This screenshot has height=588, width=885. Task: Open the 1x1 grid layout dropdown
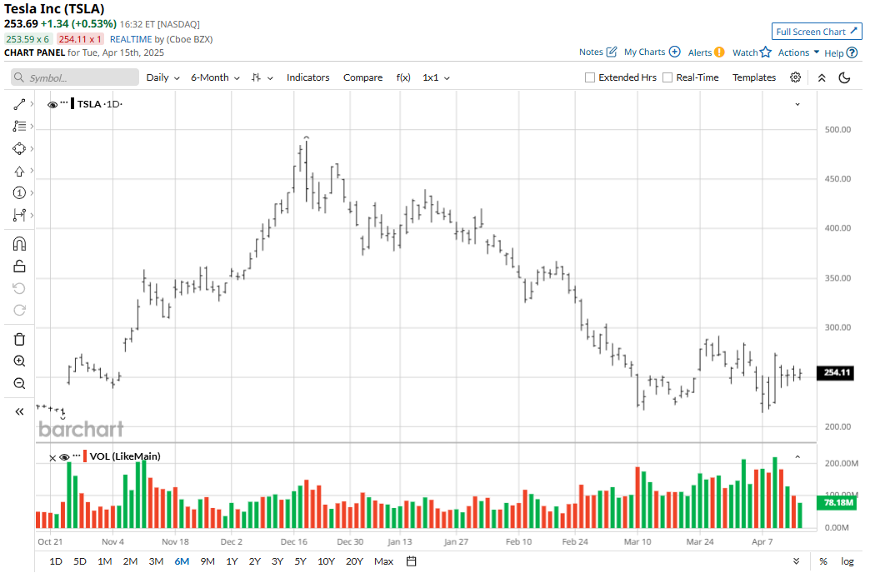436,78
